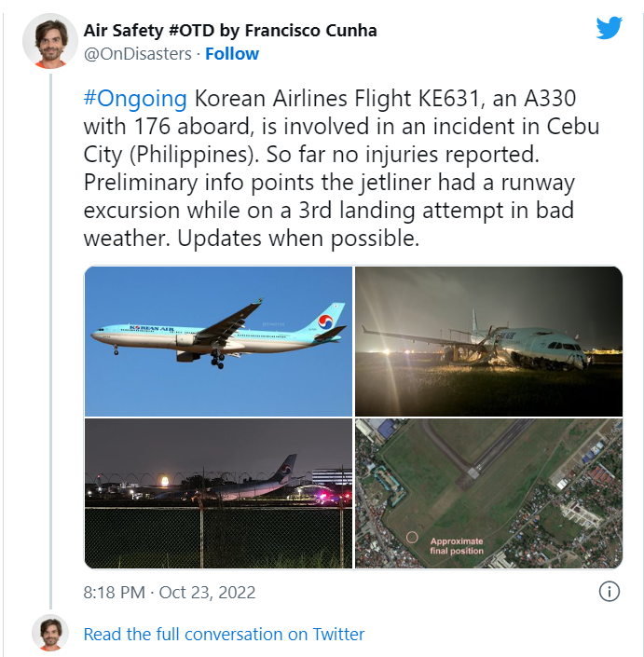Click the Twitter bird logo
The height and width of the screenshot is (657, 644).
click(x=610, y=28)
